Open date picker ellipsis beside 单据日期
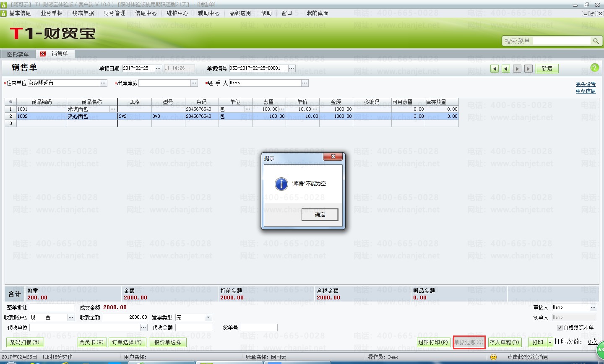This screenshot has height=364, width=604. pos(158,68)
